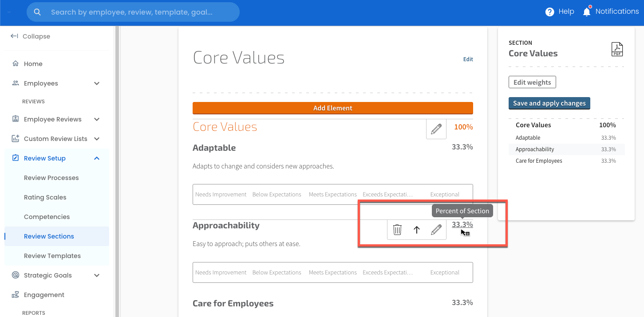Image resolution: width=644 pixels, height=317 pixels.
Task: Open the Notifications bell icon
Action: point(587,12)
